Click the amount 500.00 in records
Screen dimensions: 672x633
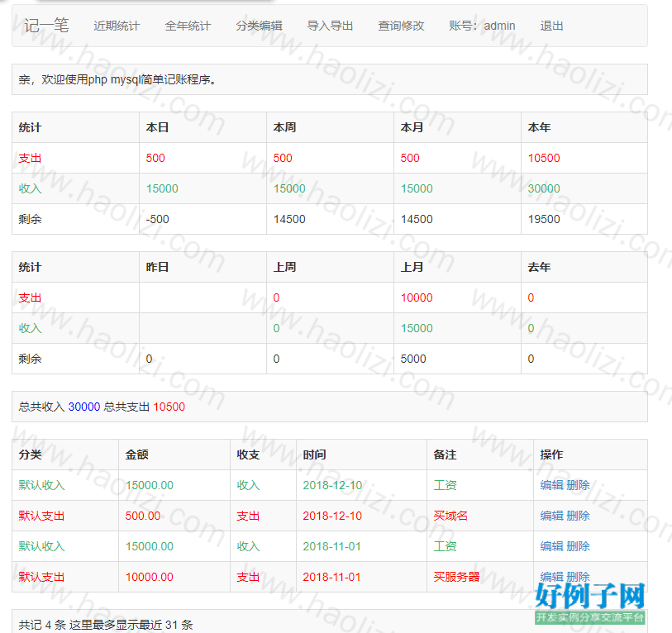point(143,516)
